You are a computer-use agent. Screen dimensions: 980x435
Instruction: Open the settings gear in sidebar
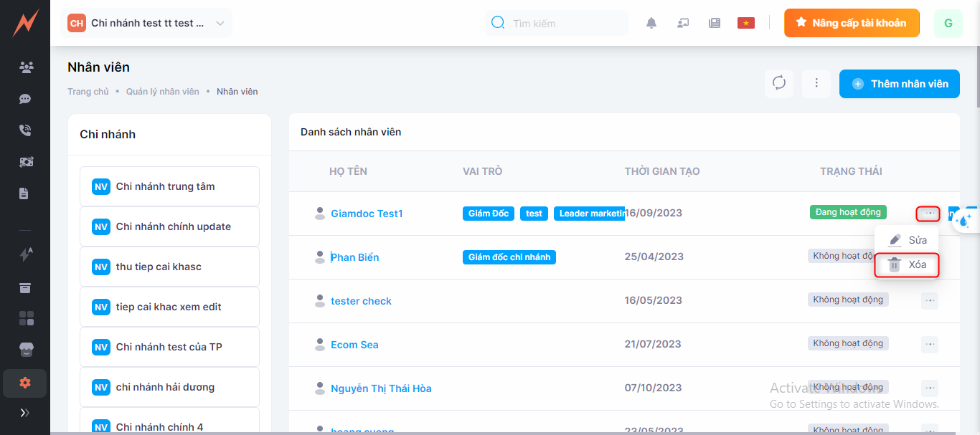(25, 383)
